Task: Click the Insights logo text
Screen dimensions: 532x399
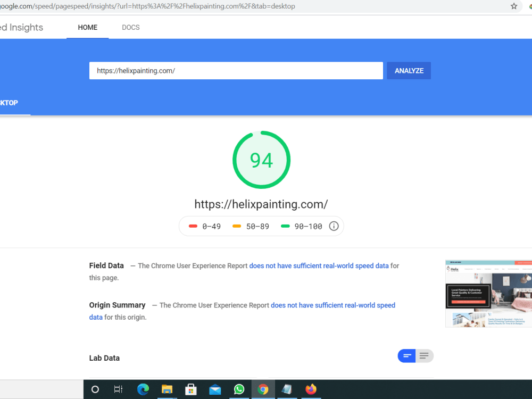Action: coord(22,27)
